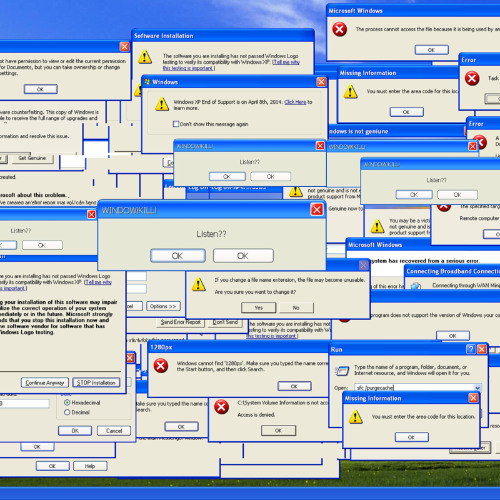Screen dimensions: 500x500
Task: Click OK next to the Help button
Action: 53,466
